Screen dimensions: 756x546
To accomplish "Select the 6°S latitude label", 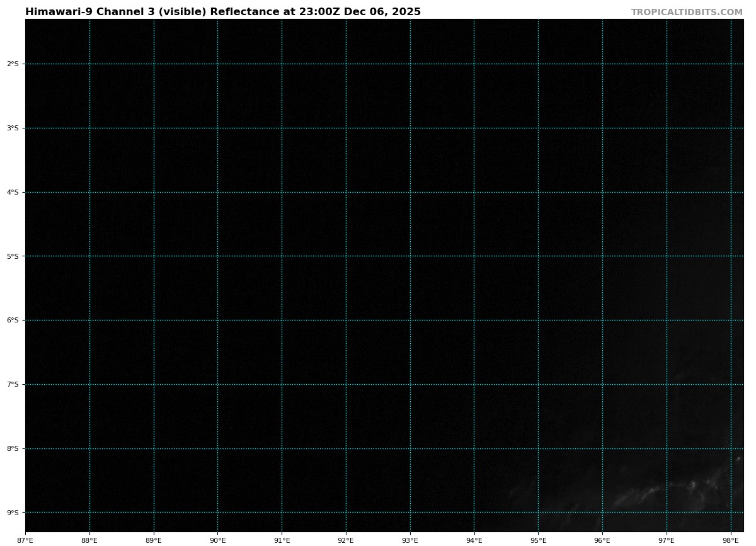I will click(13, 321).
